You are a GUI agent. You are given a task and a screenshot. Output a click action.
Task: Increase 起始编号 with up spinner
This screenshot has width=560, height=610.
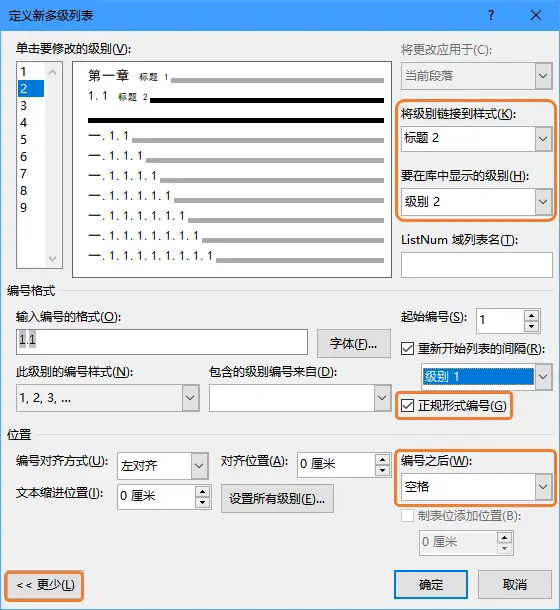coord(532,315)
